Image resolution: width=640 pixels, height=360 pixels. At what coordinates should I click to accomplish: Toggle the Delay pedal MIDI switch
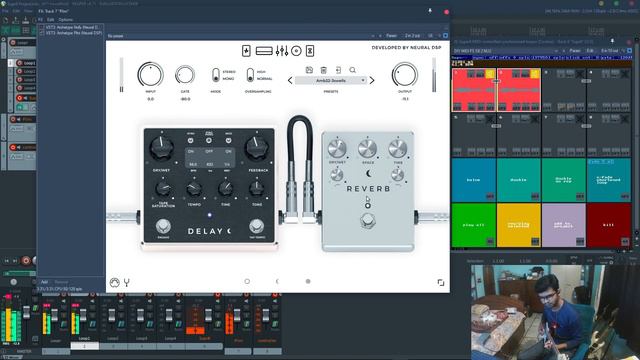[x=229, y=140]
